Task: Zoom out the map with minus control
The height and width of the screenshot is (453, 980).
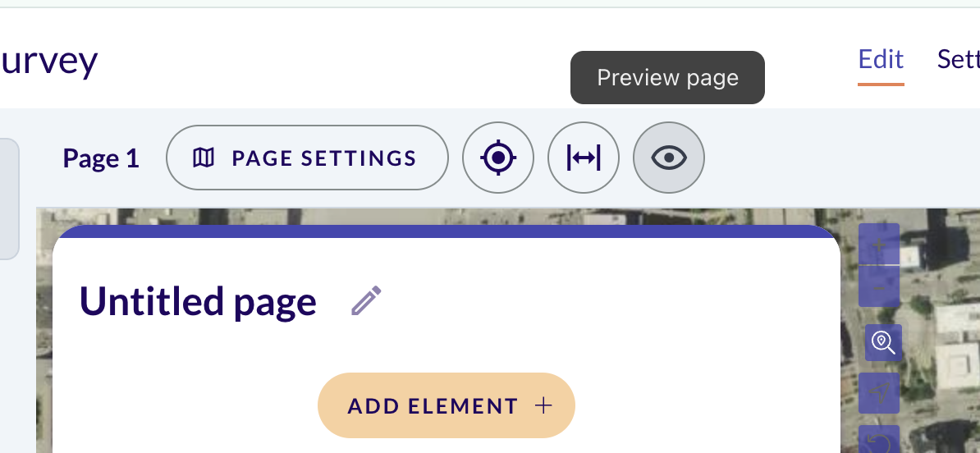Action: click(879, 286)
